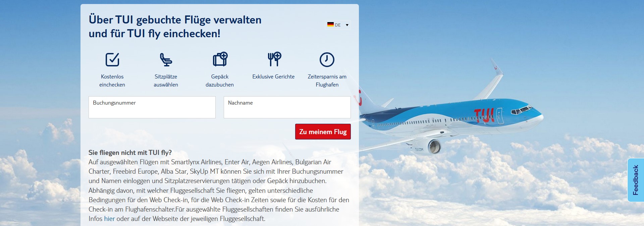Click the Zeitersparnis am Flughafen label

click(x=327, y=80)
